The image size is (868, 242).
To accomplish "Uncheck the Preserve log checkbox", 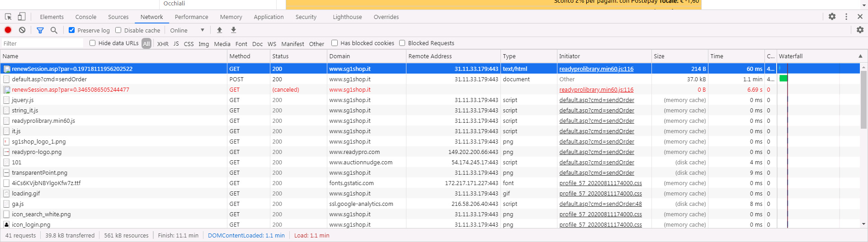I will tap(71, 30).
